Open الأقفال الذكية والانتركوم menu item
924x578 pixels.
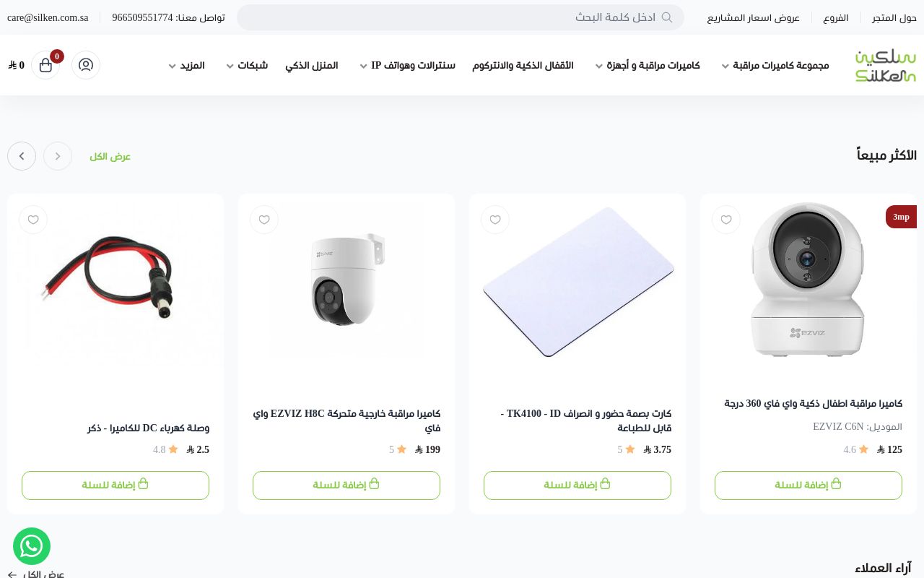point(523,66)
